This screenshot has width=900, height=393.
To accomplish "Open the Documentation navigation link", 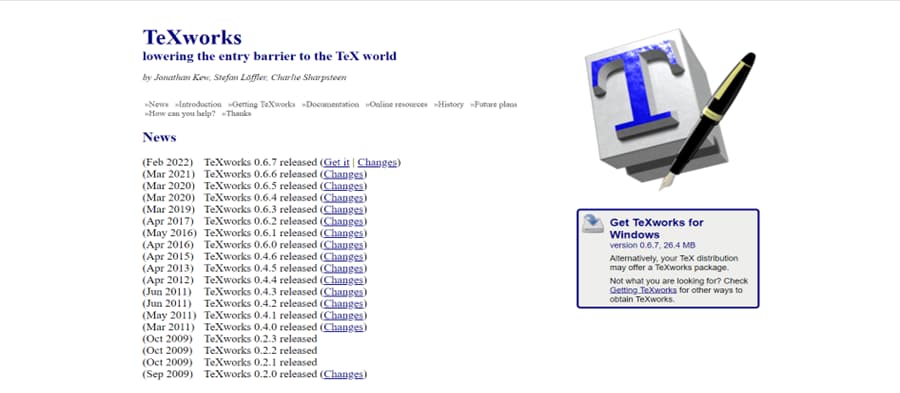I will (331, 104).
